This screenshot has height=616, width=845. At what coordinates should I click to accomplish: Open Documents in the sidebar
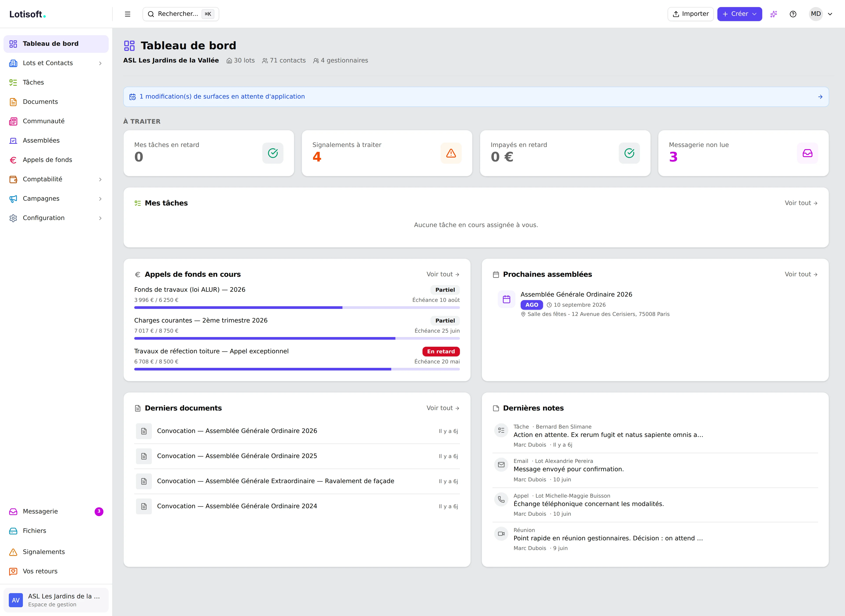56,102
